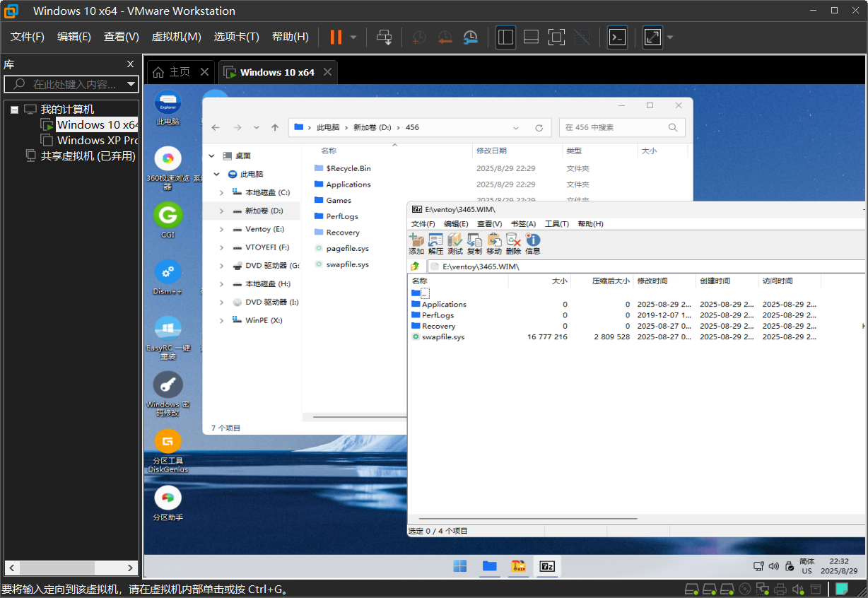Click the Explorer up-directory arrow button
This screenshot has height=598, width=868.
[275, 128]
